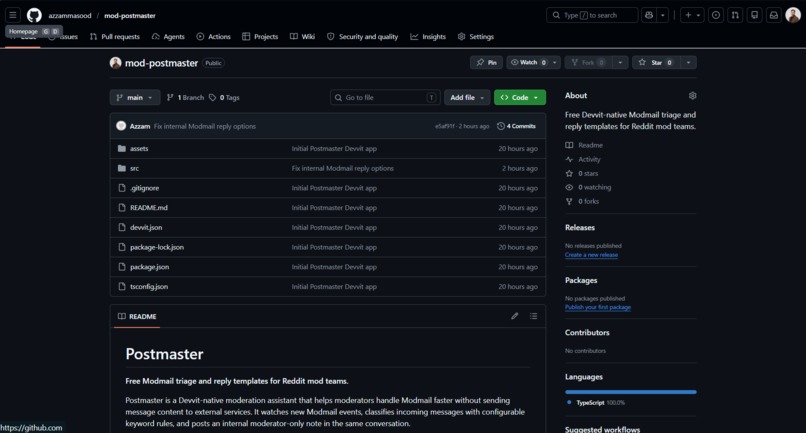Viewport: 806px width, 433px height.
Task: View the 1 Branch link
Action: pyautogui.click(x=185, y=97)
